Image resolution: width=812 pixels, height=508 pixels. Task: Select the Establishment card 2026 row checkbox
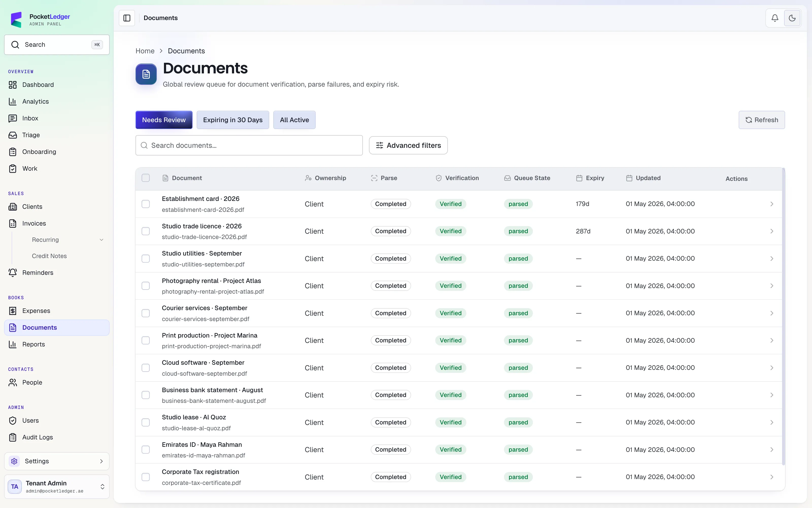[146, 204]
